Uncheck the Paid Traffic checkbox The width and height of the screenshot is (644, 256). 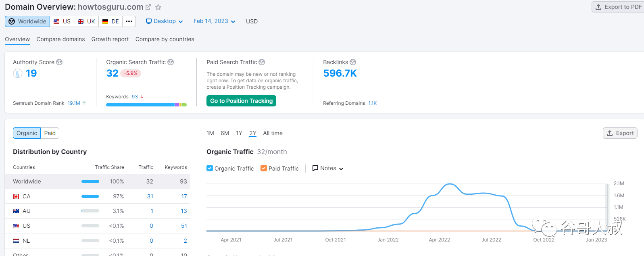(x=264, y=169)
